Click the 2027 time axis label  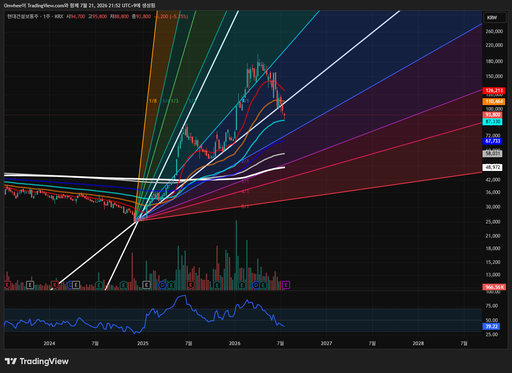click(x=326, y=343)
